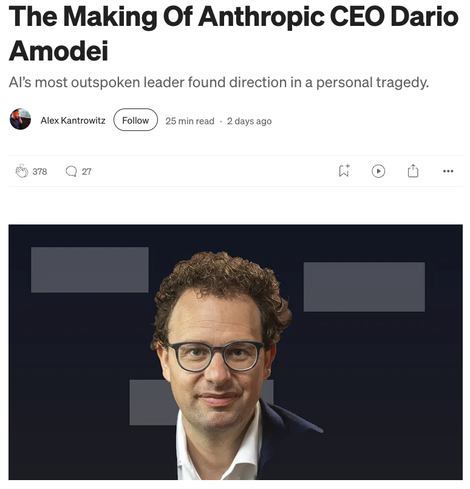Clap for the article using hands icon
The height and width of the screenshot is (489, 470).
click(x=22, y=171)
